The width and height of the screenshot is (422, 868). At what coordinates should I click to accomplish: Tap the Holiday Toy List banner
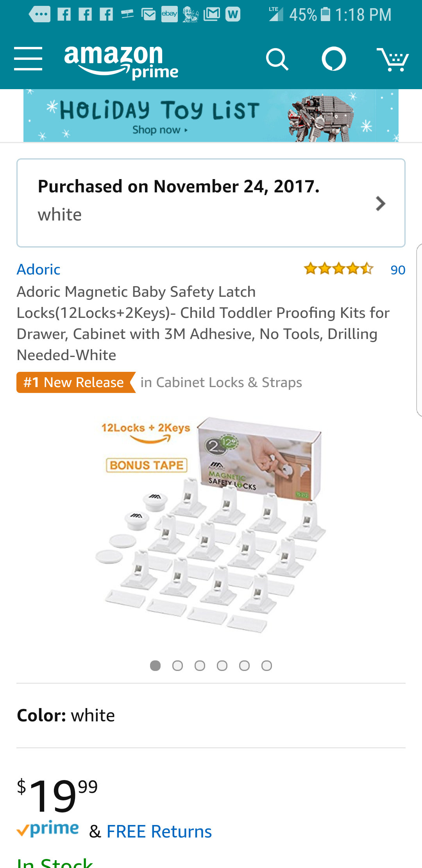[211, 115]
